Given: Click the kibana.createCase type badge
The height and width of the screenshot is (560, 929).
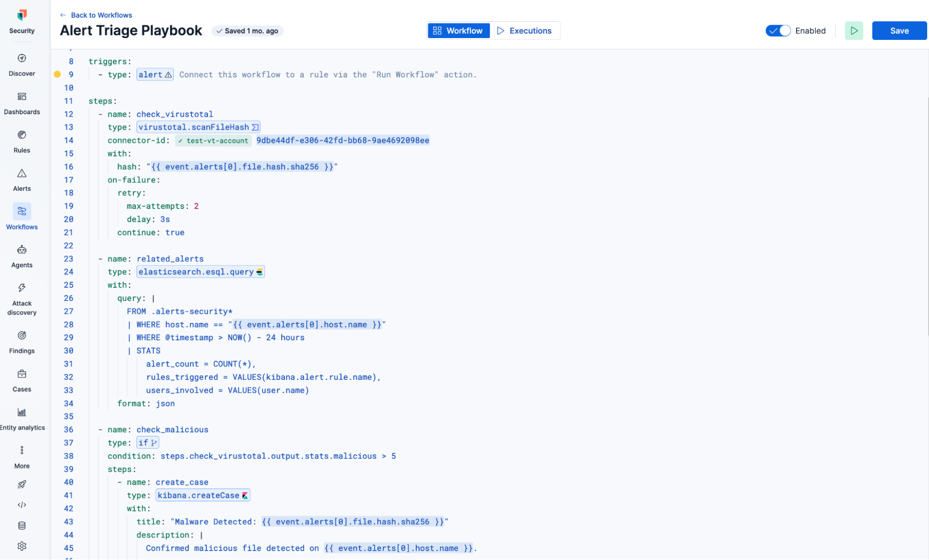Looking at the screenshot, I should (203, 495).
